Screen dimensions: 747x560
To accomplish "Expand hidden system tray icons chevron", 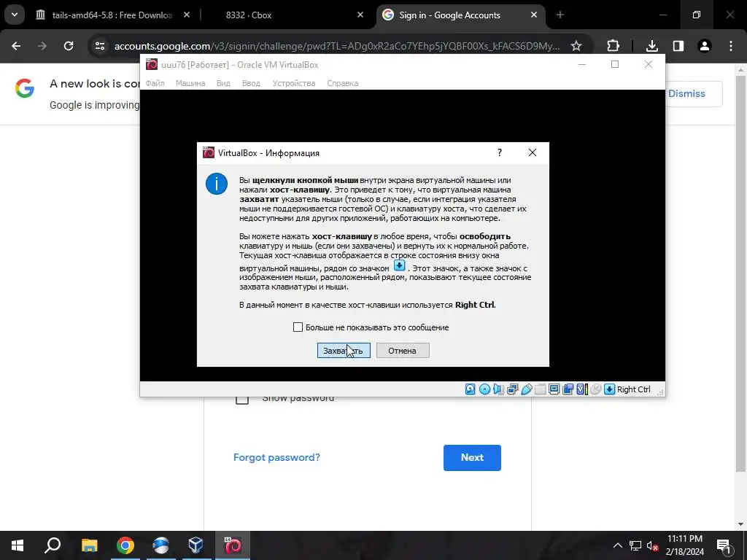I will pyautogui.click(x=617, y=545).
